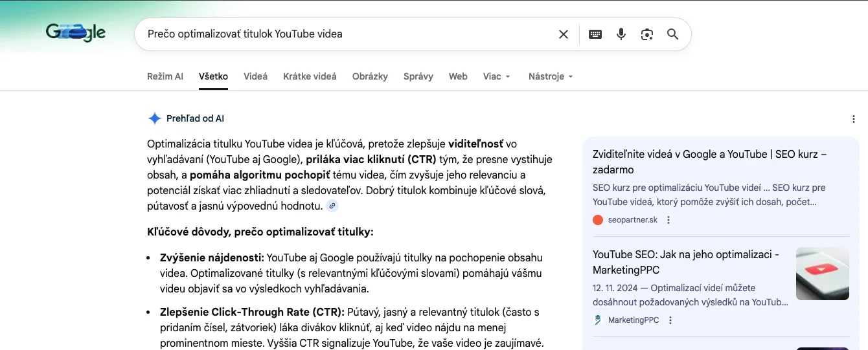Click the Google logo
This screenshot has width=868, height=350.
pos(76,33)
